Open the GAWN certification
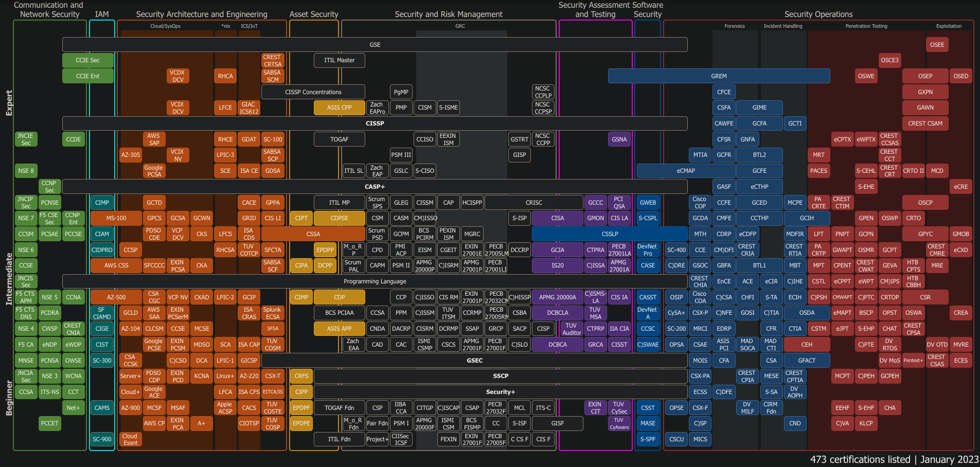Image resolution: width=980 pixels, height=467 pixels. (925, 107)
